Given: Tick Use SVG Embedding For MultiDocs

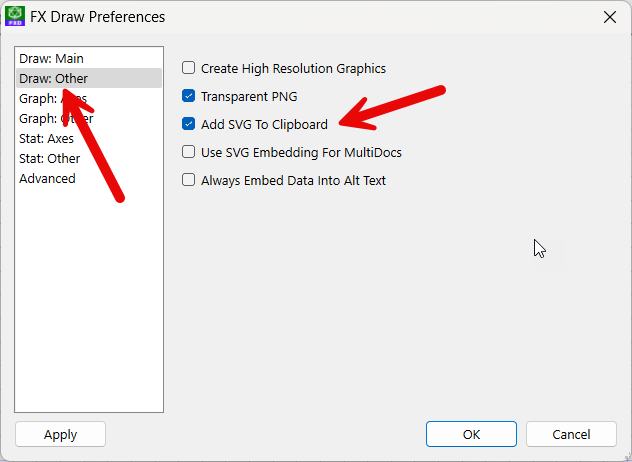Looking at the screenshot, I should point(188,152).
